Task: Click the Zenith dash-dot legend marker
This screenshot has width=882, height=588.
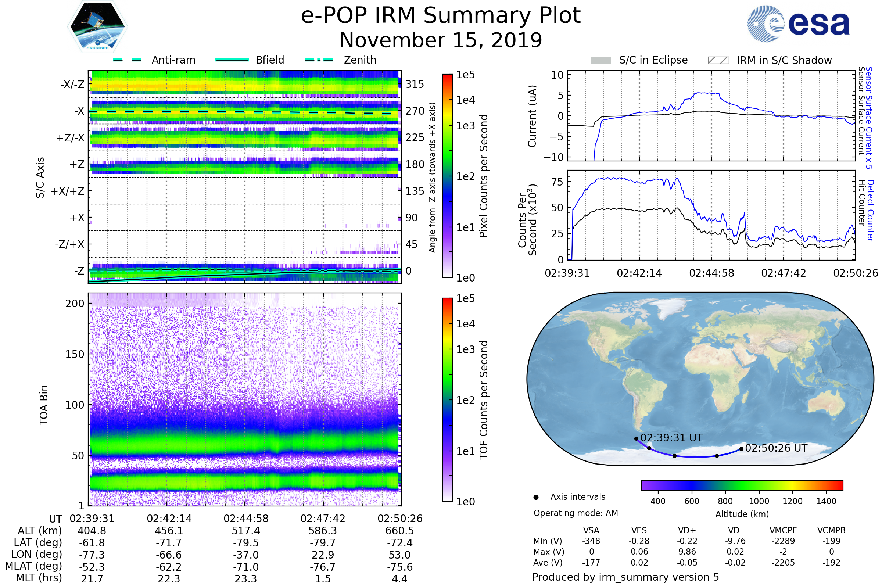Action: coord(319,60)
